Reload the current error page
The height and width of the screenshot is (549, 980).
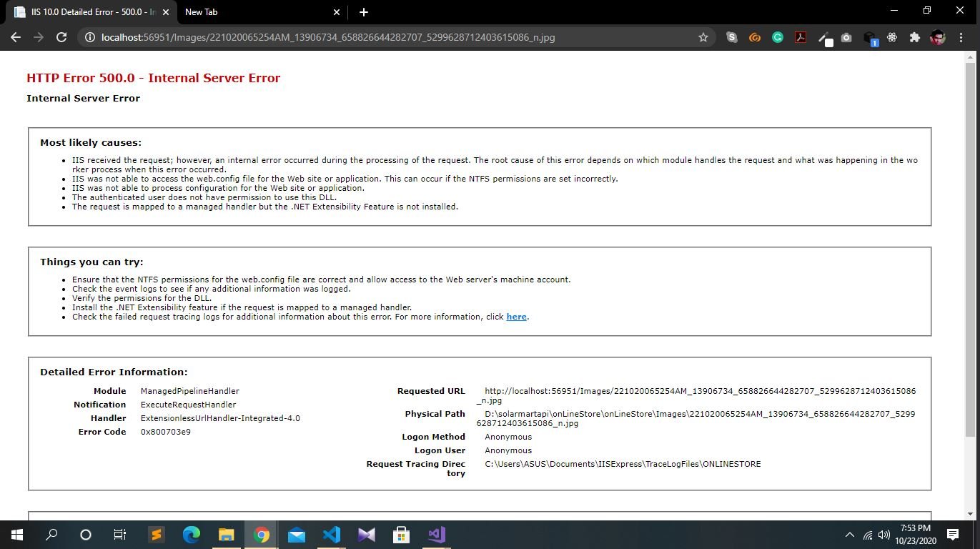pos(61,37)
